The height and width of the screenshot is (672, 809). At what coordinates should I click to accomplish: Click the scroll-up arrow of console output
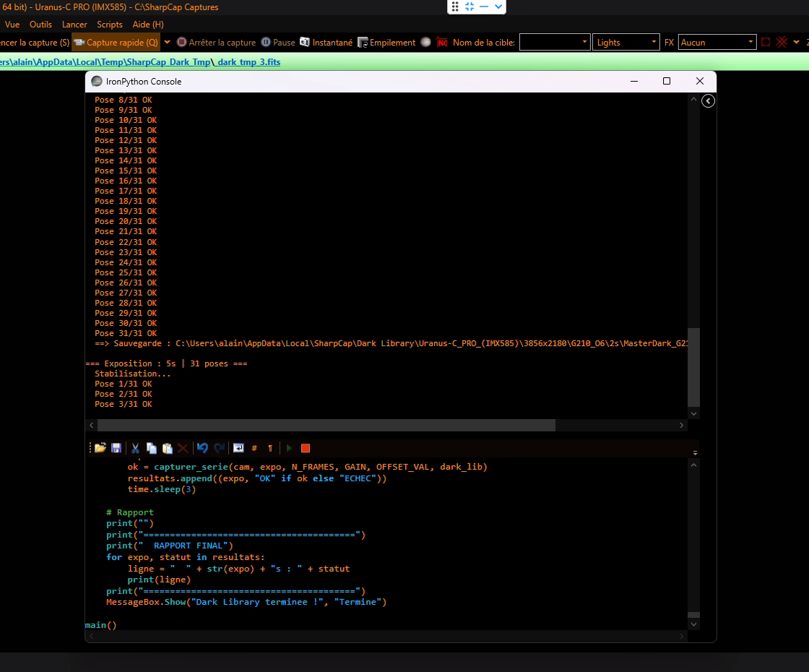(x=693, y=99)
